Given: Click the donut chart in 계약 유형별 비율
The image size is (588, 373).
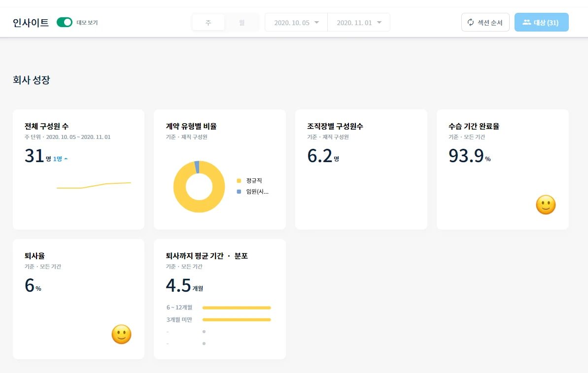Looking at the screenshot, I should [199, 187].
